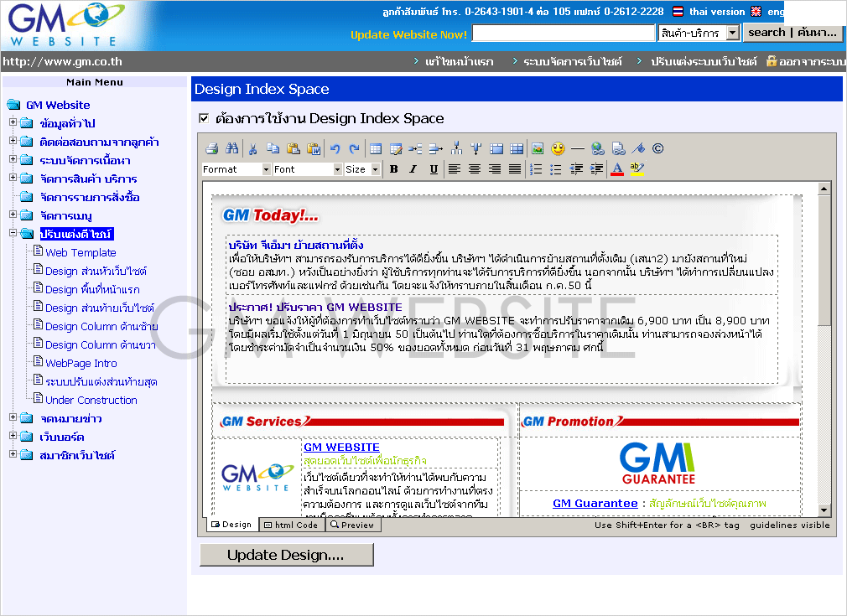Click the search button in the header
This screenshot has height=616, width=847.
pos(792,33)
